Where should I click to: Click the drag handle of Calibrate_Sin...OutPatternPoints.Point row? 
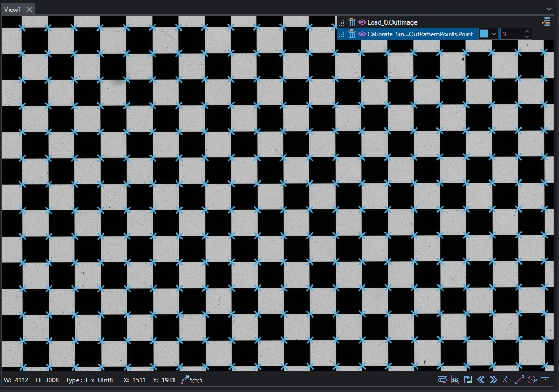[x=342, y=35]
